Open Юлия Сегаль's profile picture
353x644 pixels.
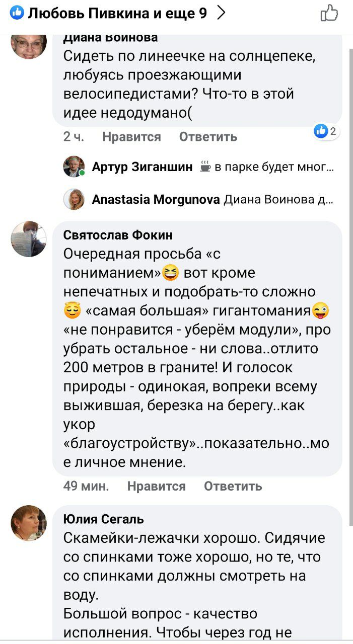tap(29, 523)
